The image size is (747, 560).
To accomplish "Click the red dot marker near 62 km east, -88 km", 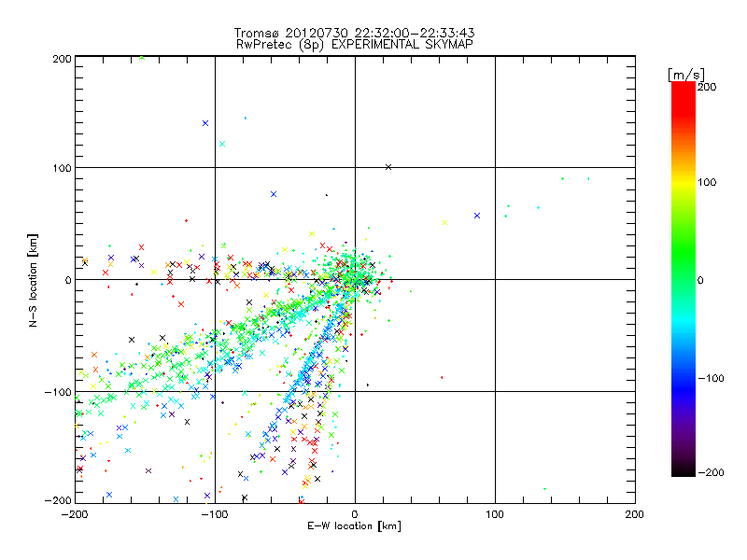I will (x=442, y=378).
